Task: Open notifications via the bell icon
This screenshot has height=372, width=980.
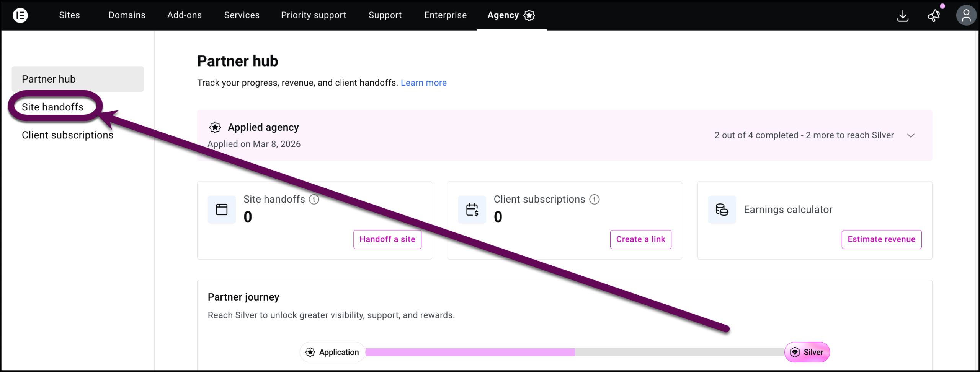Action: click(933, 16)
